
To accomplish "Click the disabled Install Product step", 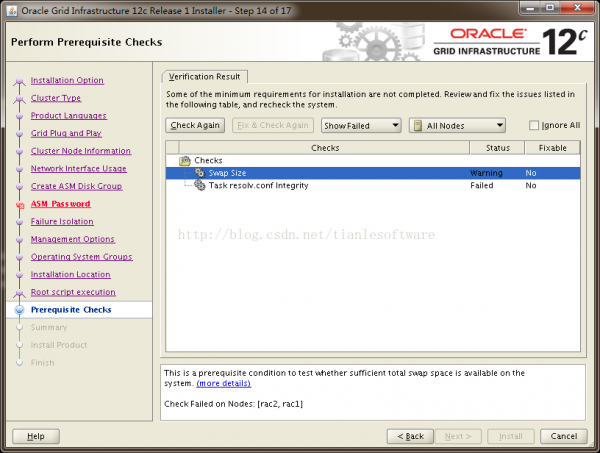I will coord(59,345).
